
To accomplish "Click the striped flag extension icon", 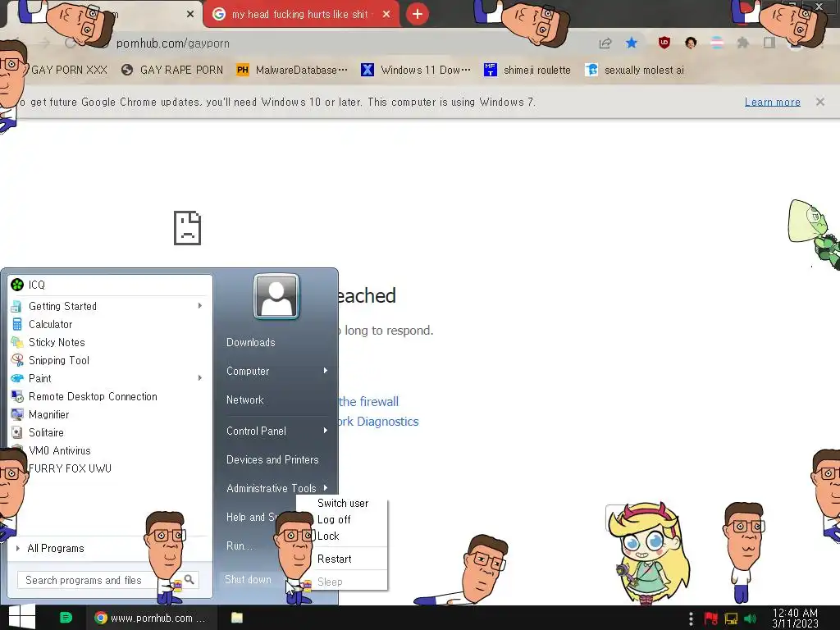I will pos(717,43).
